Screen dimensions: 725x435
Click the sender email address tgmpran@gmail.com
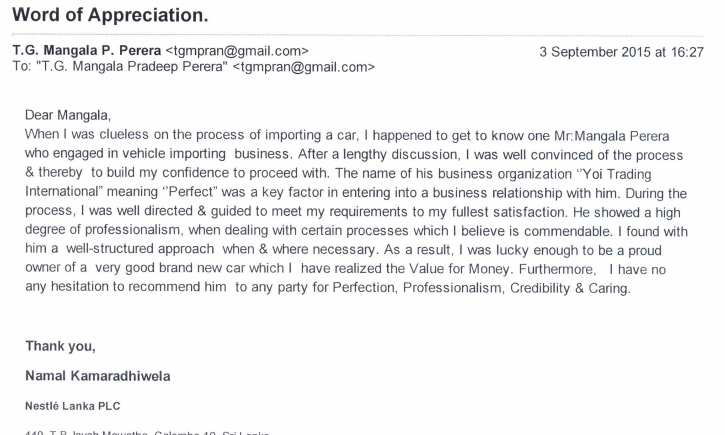point(237,51)
